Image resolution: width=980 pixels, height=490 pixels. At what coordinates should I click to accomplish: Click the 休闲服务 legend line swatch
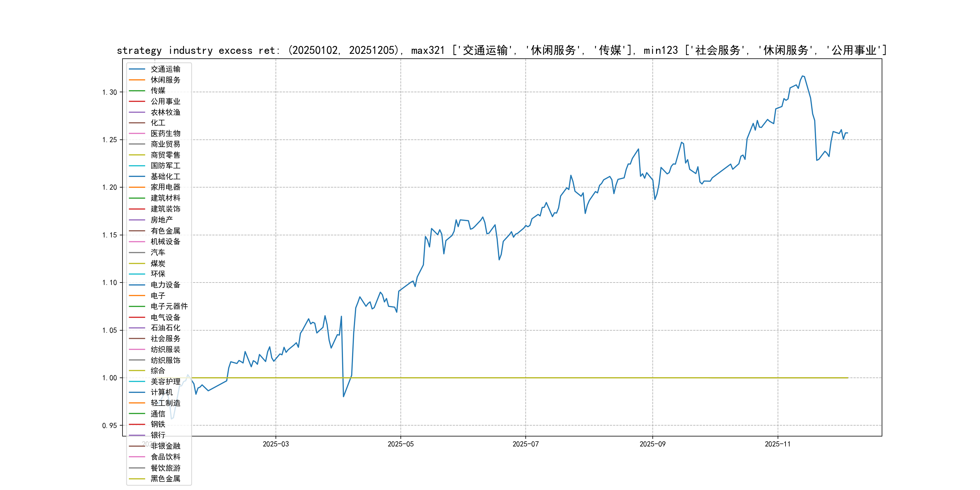(137, 80)
